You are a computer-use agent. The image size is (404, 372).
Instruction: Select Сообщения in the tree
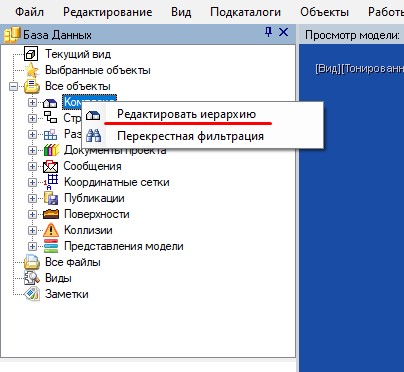coord(92,166)
